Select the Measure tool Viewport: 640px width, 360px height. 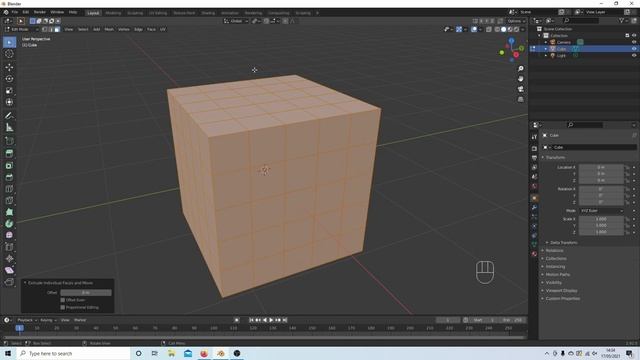pyautogui.click(x=9, y=128)
